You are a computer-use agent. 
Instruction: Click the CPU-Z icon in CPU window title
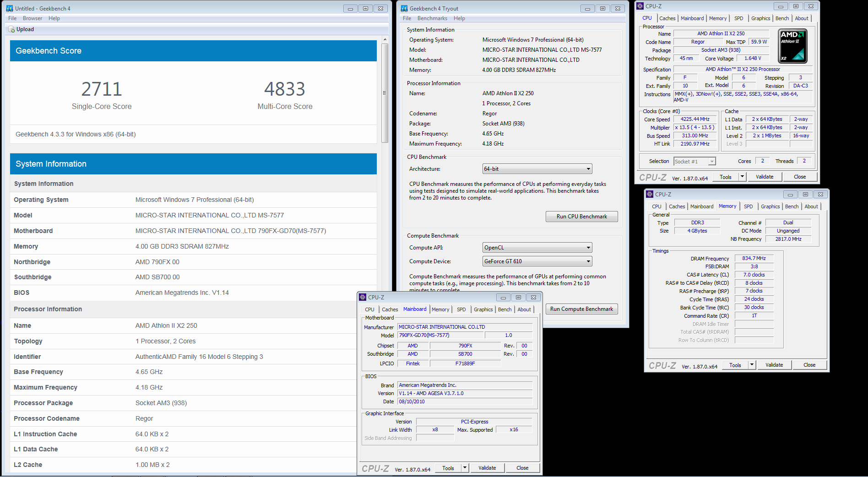640,6
